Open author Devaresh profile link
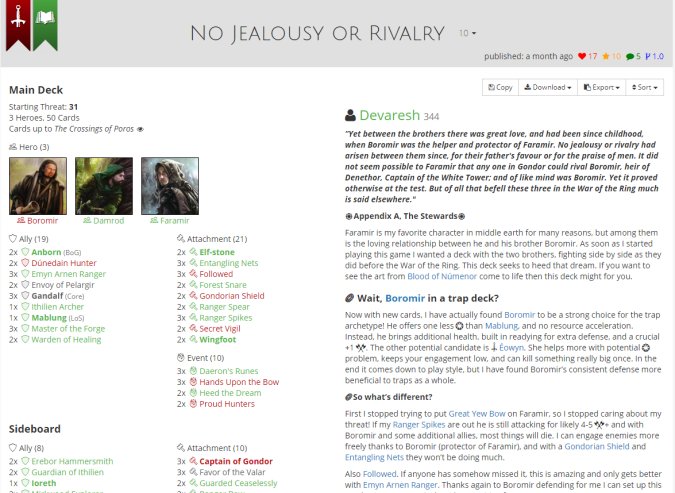Image resolution: width=675 pixels, height=493 pixels. (x=390, y=115)
